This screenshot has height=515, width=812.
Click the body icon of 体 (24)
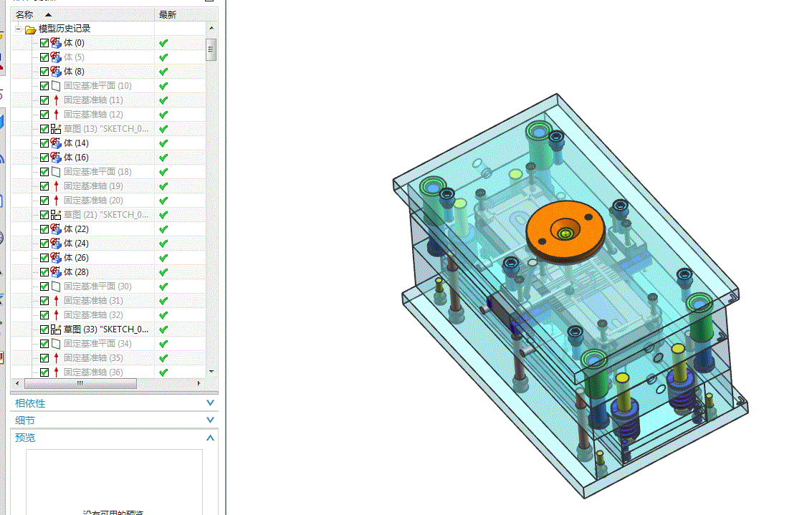click(x=56, y=244)
